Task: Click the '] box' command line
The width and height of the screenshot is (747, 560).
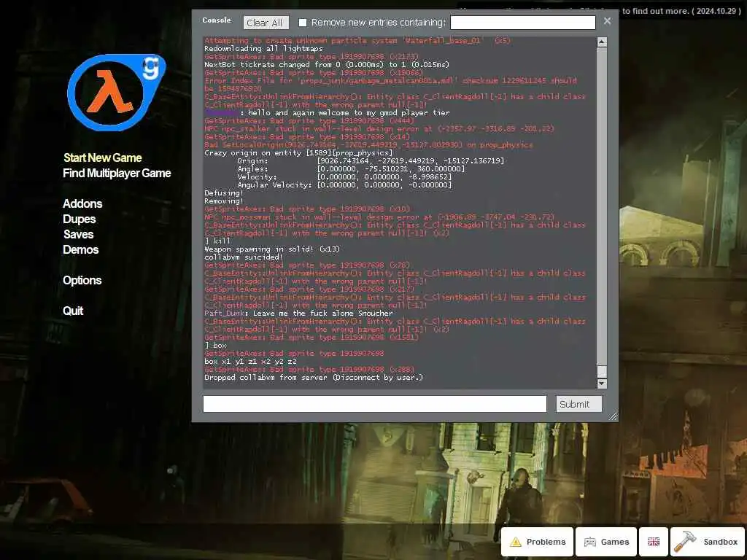Action: click(x=215, y=345)
